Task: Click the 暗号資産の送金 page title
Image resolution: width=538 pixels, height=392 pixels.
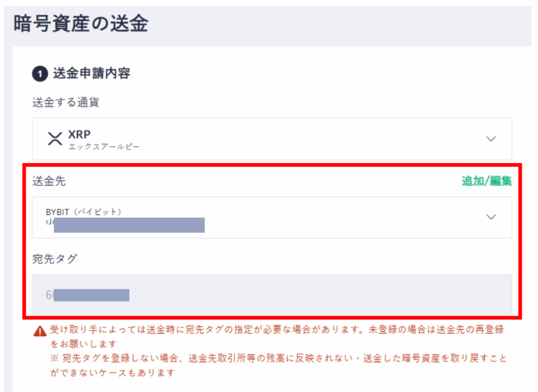Action: pyautogui.click(x=80, y=24)
